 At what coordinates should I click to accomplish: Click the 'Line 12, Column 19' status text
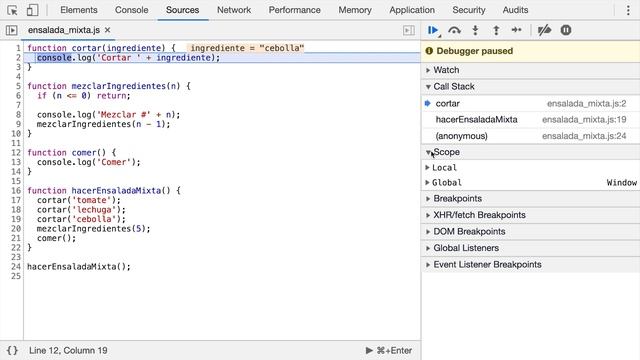pyautogui.click(x=68, y=350)
